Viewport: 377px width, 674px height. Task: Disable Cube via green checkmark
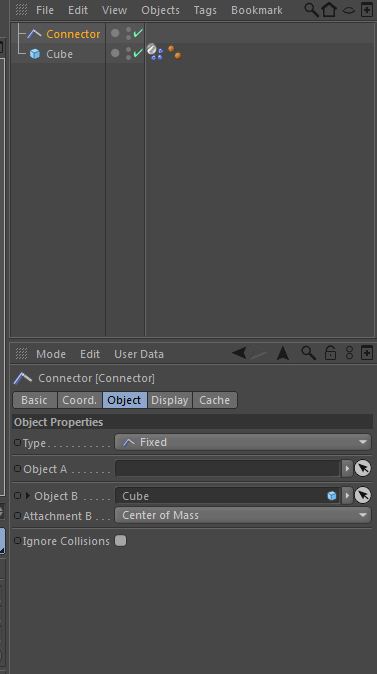(x=138, y=53)
